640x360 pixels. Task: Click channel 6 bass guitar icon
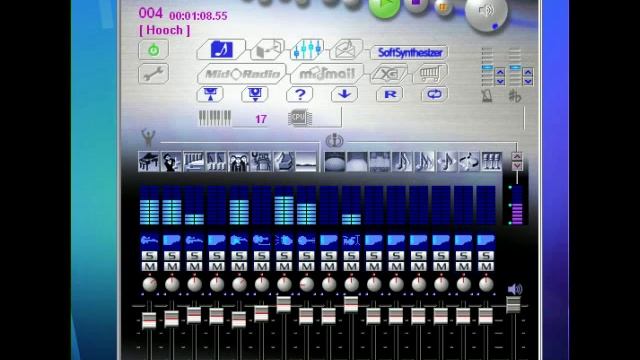point(262,241)
